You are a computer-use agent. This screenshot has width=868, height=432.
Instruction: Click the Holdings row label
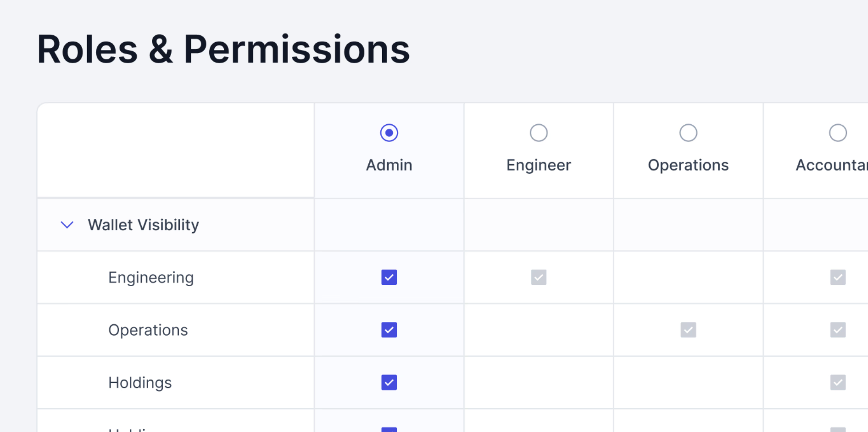pos(140,382)
